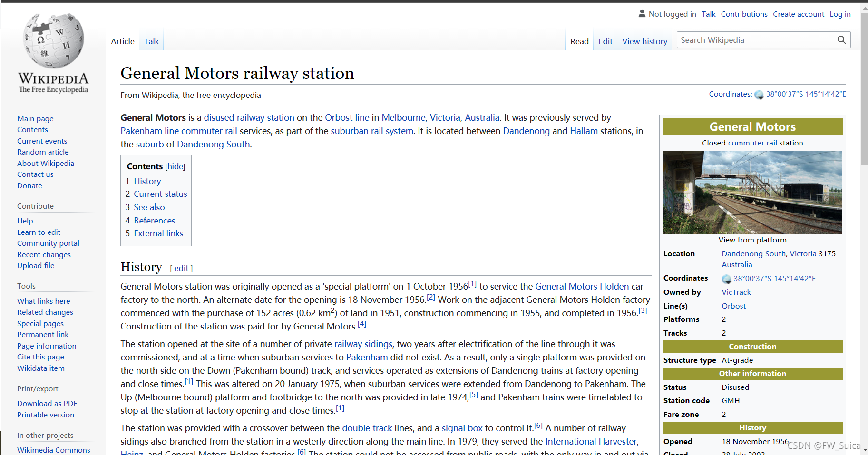This screenshot has width=868, height=455.
Task: Open Orbost link in infobox Line(s)
Action: (734, 306)
